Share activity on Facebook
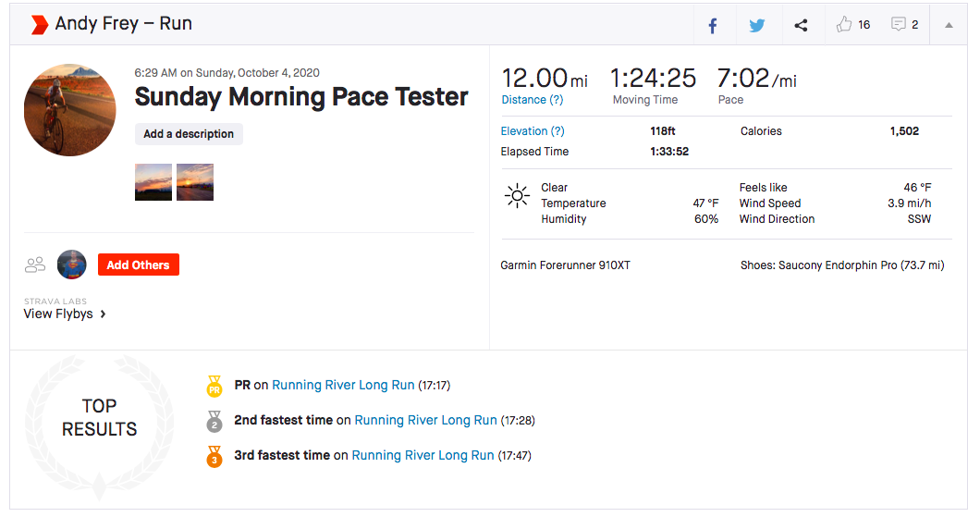This screenshot has height=517, width=980. pyautogui.click(x=713, y=25)
